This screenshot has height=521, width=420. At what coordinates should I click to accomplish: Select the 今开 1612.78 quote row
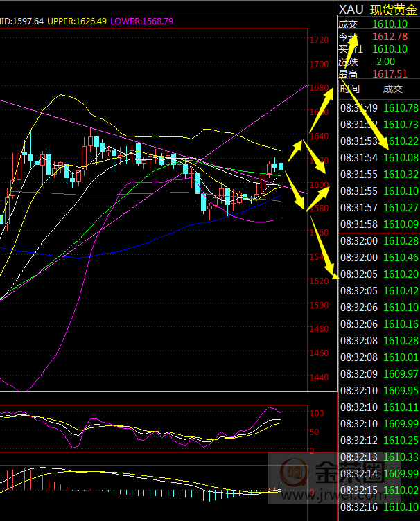click(x=378, y=36)
